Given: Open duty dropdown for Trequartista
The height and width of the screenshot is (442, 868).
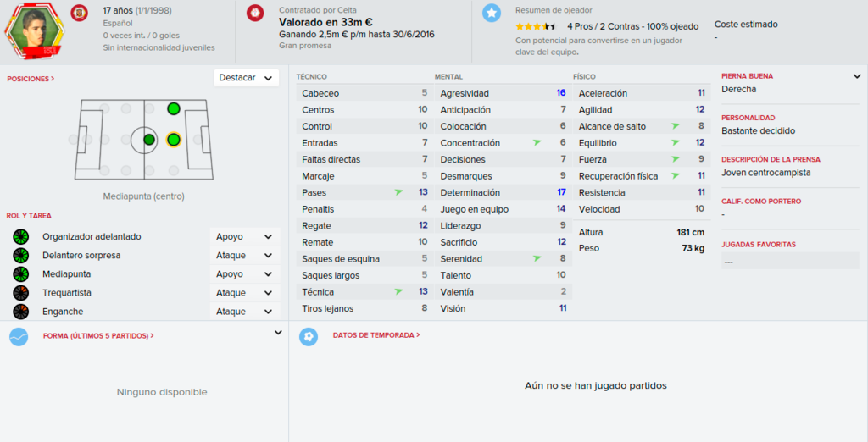Looking at the screenshot, I should coord(245,293).
